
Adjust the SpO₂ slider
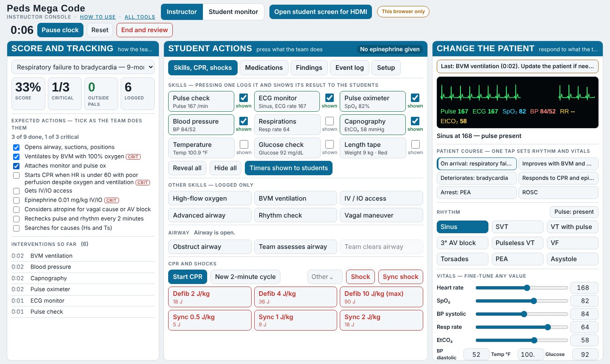point(521,301)
